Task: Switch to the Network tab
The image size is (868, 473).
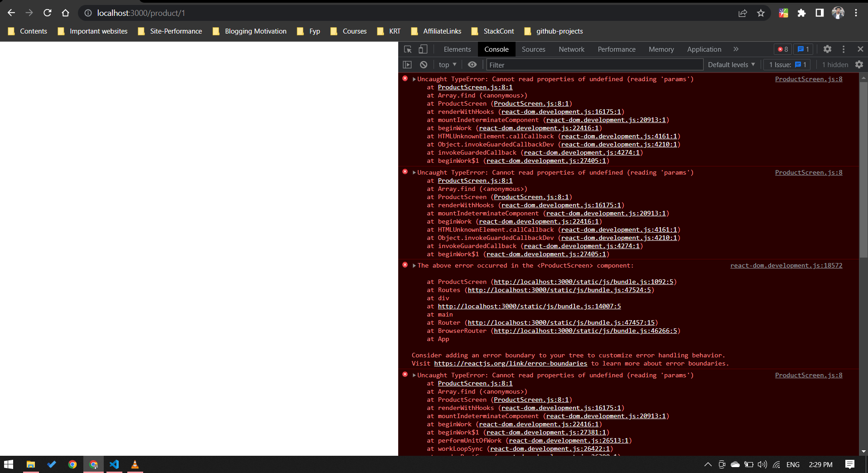Action: (571, 49)
